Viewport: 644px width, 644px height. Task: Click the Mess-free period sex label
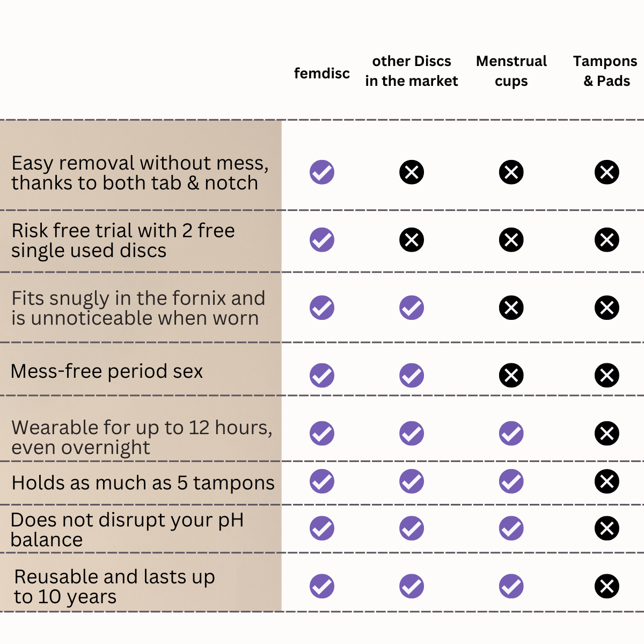(107, 371)
